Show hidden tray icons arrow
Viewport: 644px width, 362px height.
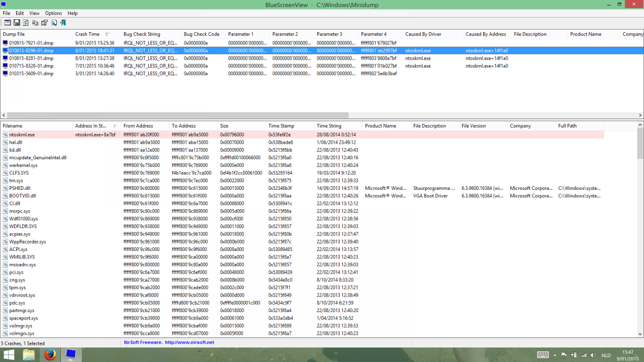pyautogui.click(x=555, y=355)
